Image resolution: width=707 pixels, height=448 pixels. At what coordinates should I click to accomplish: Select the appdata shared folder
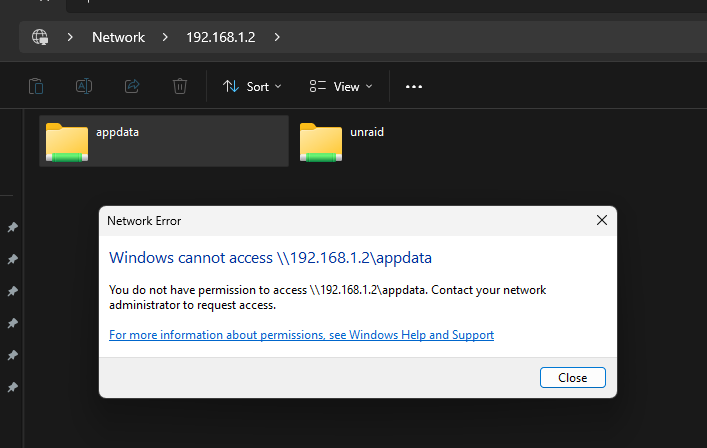pos(164,141)
